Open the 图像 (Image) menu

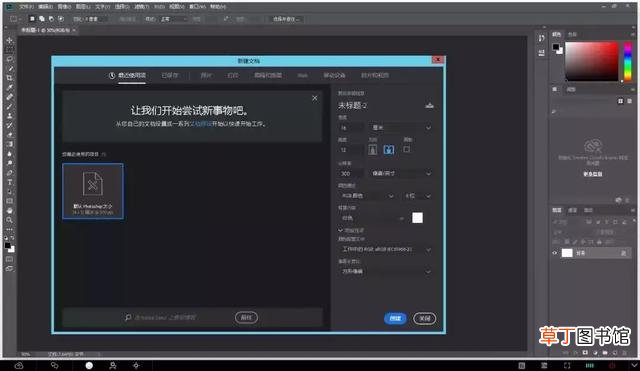[x=64, y=7]
